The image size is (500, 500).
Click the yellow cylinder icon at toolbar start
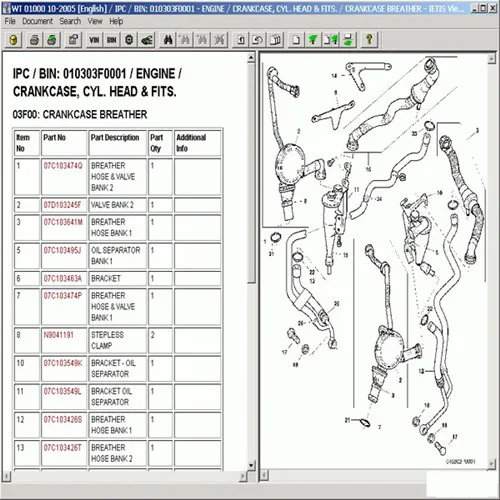tap(13, 40)
